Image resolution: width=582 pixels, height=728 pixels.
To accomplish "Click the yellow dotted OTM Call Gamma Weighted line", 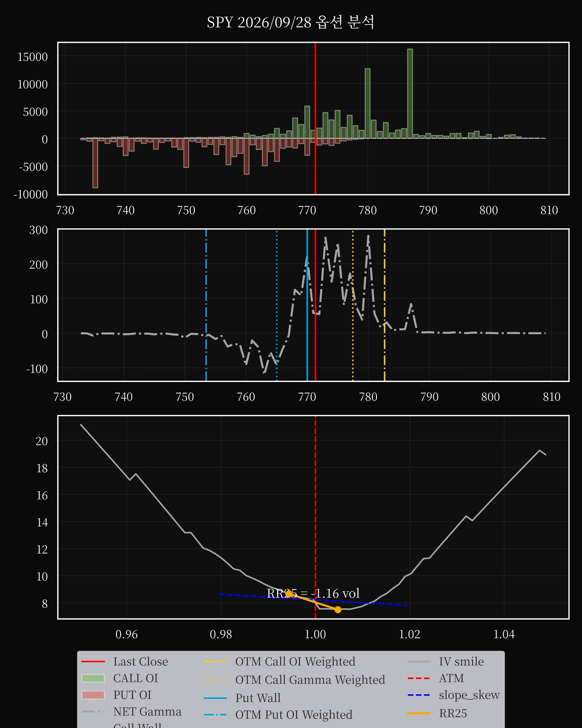I will [x=353, y=305].
